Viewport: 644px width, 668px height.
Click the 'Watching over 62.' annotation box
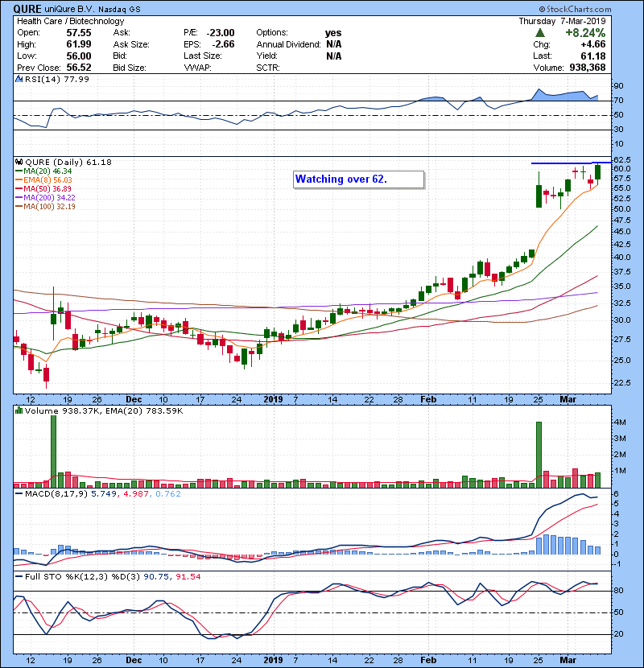coord(358,179)
